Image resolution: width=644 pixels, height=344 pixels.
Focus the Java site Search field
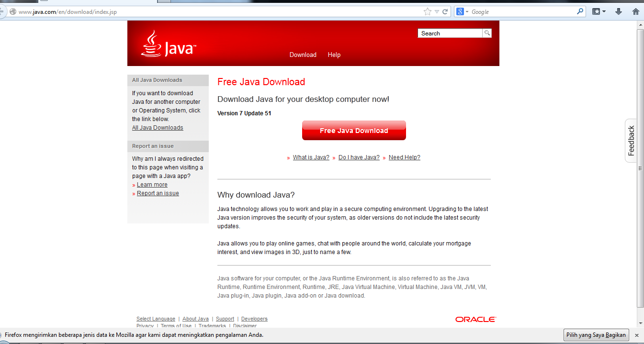pos(450,33)
